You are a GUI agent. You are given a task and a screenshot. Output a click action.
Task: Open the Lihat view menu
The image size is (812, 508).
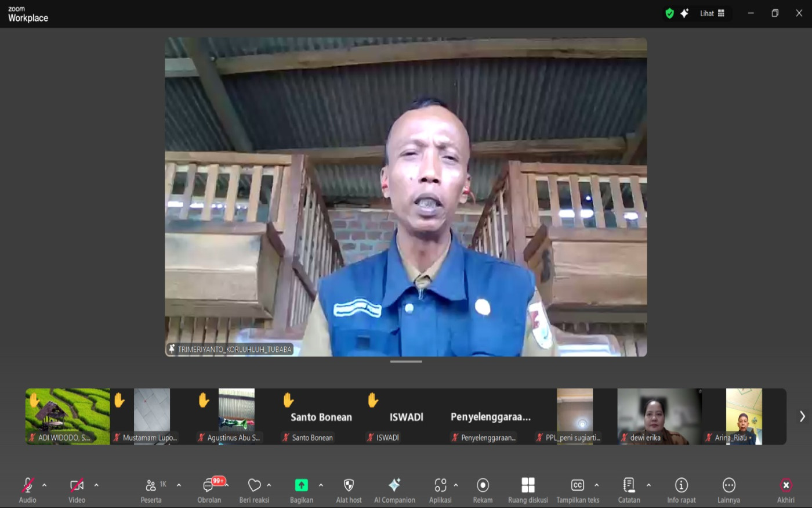712,13
